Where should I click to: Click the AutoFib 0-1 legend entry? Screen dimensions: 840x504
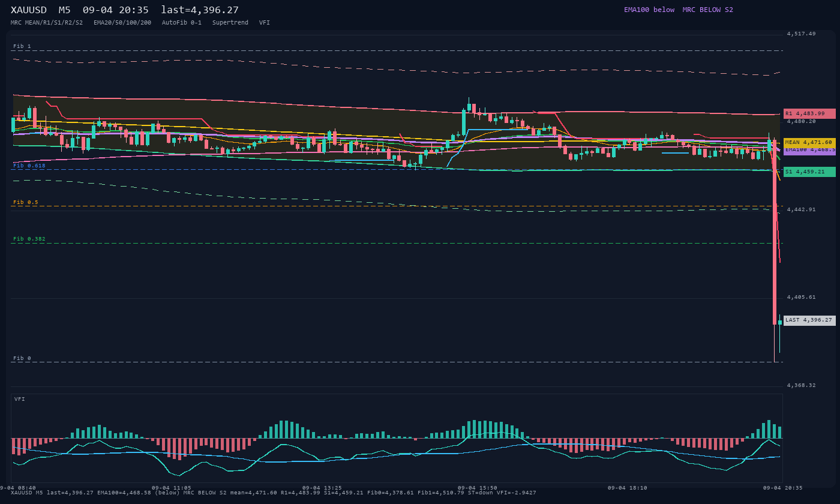182,23
